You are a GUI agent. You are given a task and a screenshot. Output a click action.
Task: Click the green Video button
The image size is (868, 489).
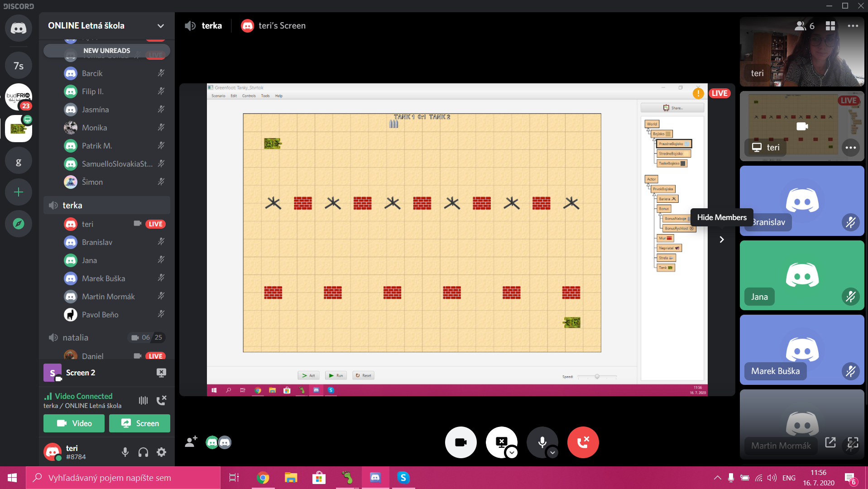pyautogui.click(x=74, y=423)
